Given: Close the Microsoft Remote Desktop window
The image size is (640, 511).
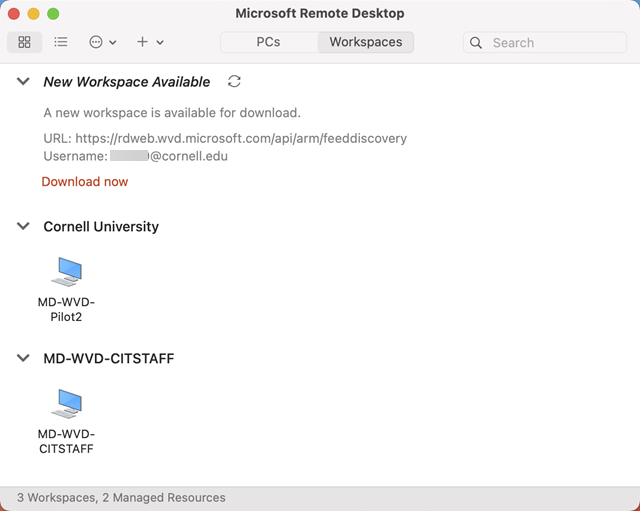Looking at the screenshot, I should tap(14, 14).
